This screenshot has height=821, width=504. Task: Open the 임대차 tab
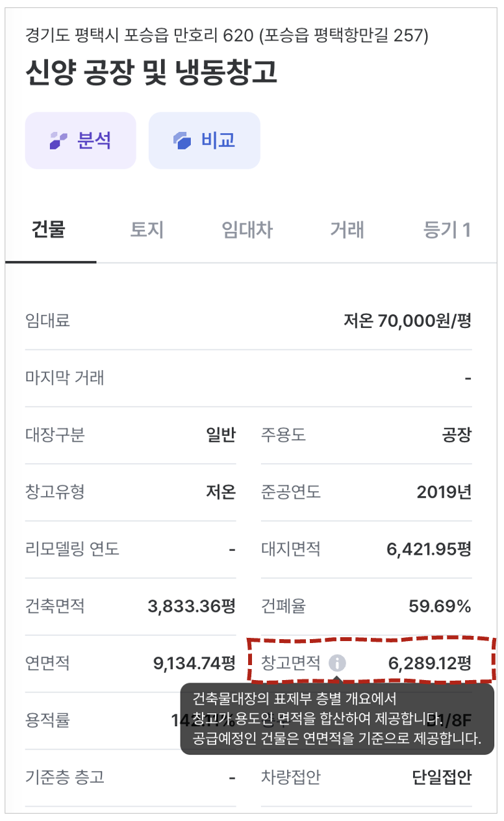tap(247, 230)
